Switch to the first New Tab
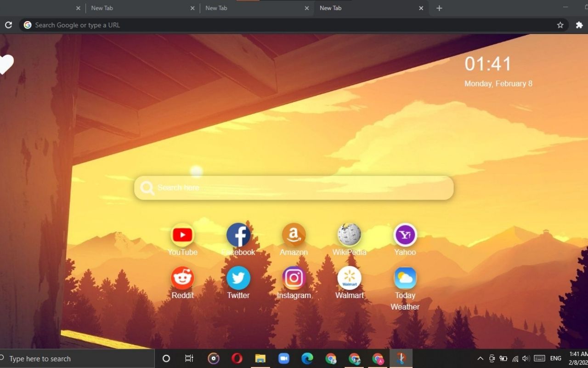 click(129, 8)
